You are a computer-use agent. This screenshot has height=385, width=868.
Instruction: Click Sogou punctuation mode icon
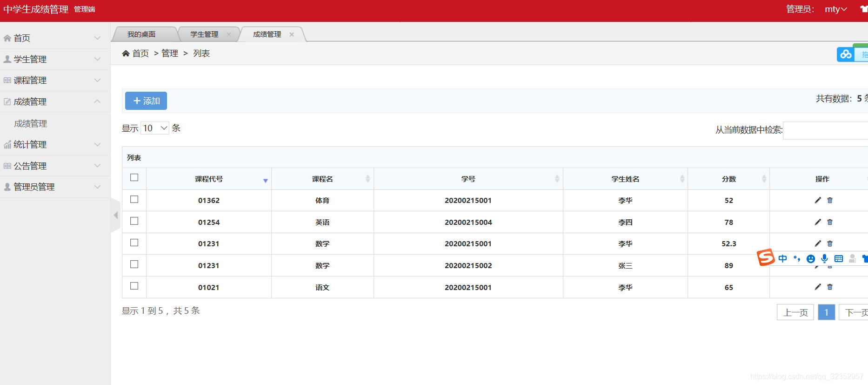point(797,259)
